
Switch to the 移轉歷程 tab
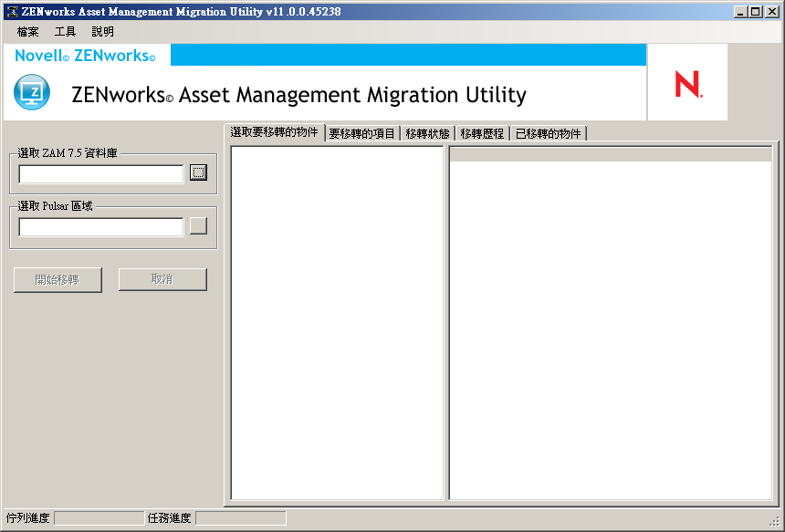pos(482,133)
